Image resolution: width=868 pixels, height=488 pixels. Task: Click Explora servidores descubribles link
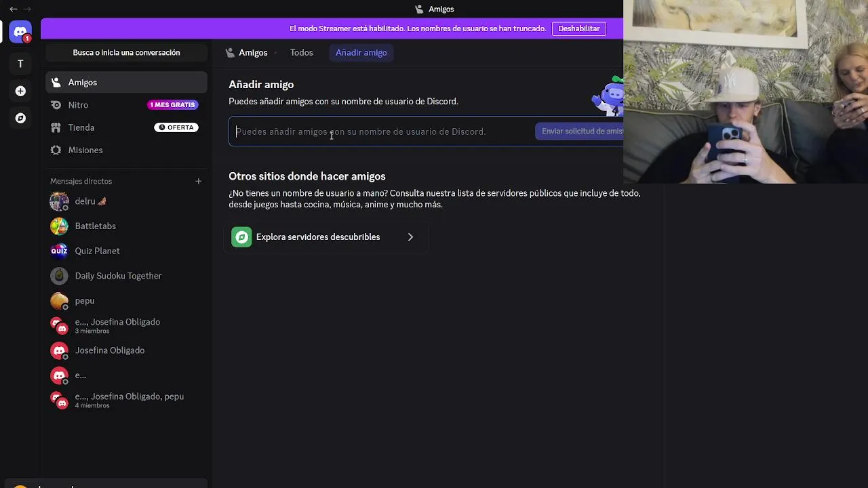click(326, 237)
